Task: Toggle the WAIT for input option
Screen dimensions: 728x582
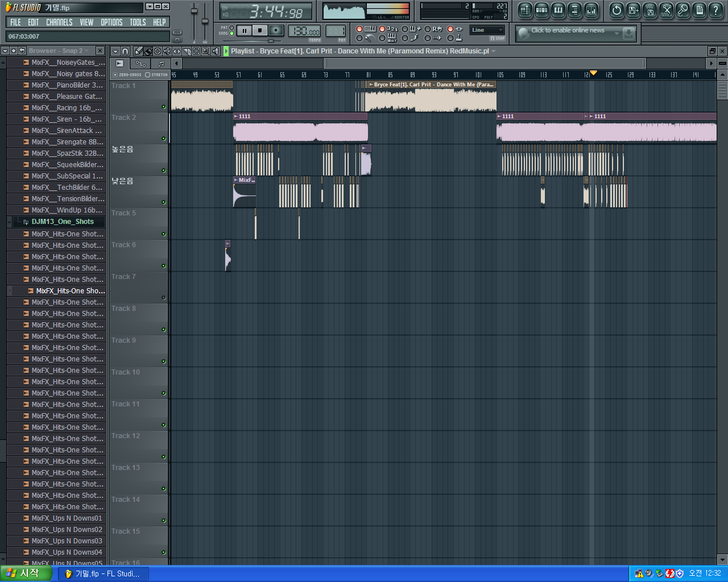Action: point(382,38)
